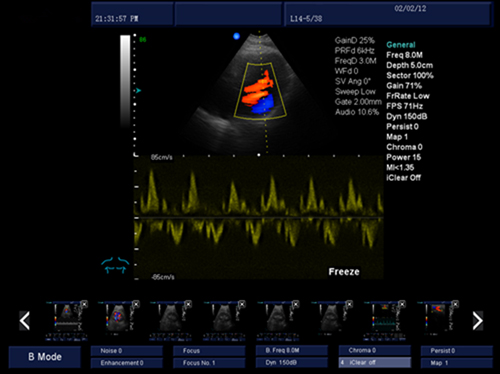Click the Chroma 0 control
The image size is (500, 374).
[x=375, y=350]
